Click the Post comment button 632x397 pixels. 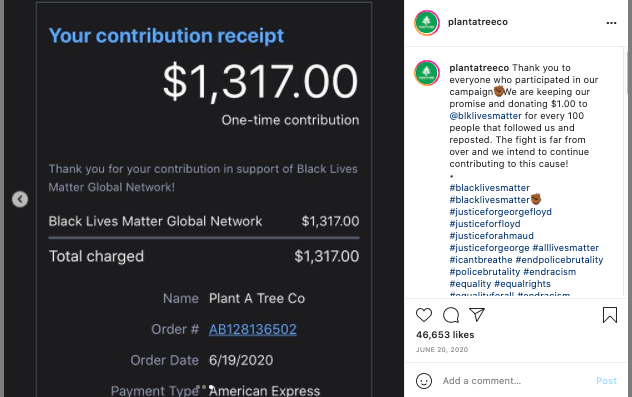(606, 380)
